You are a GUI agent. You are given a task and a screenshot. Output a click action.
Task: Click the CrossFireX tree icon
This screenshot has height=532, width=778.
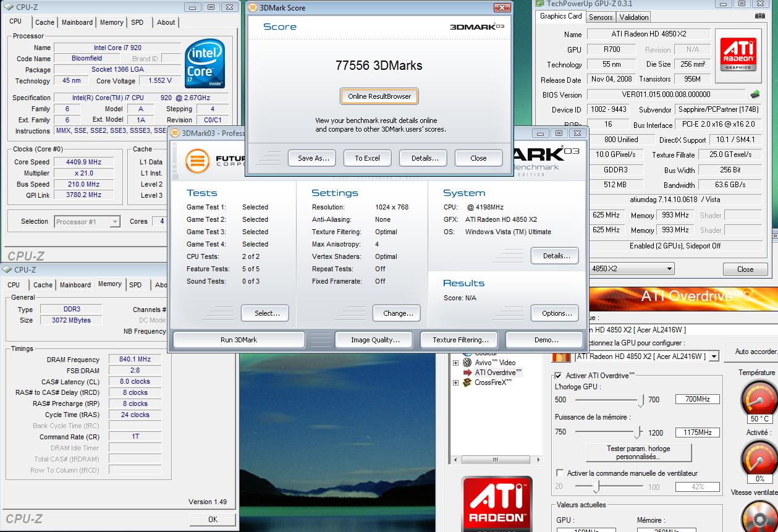tap(468, 382)
